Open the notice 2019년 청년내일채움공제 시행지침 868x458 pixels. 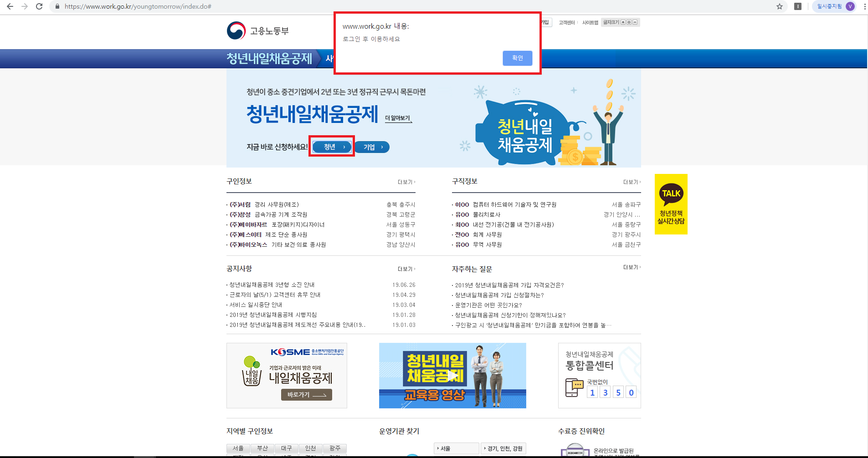coord(273,315)
